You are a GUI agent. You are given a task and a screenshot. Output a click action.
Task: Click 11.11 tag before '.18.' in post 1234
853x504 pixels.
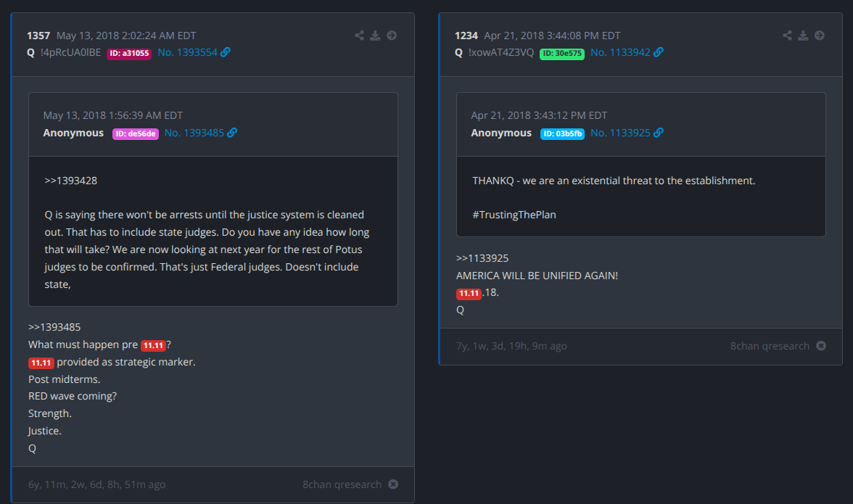(469, 294)
